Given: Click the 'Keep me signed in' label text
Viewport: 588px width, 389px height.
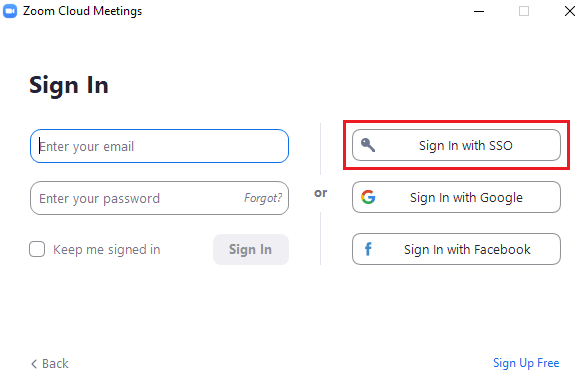Looking at the screenshot, I should [106, 249].
